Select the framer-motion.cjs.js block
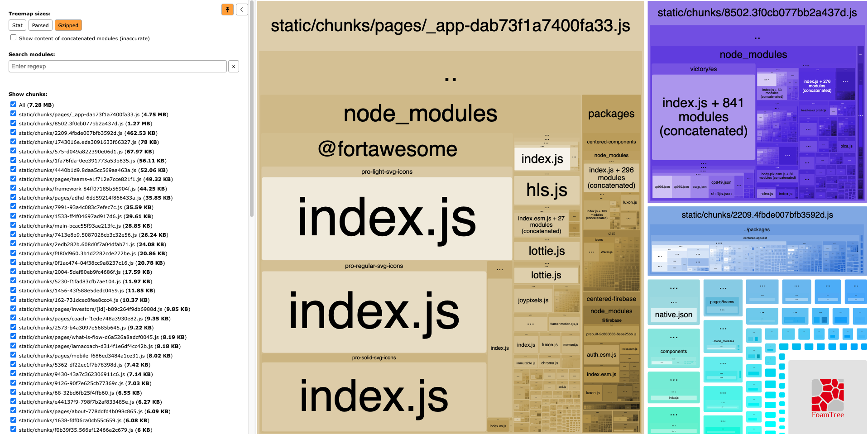The width and height of the screenshot is (868, 434). (564, 324)
